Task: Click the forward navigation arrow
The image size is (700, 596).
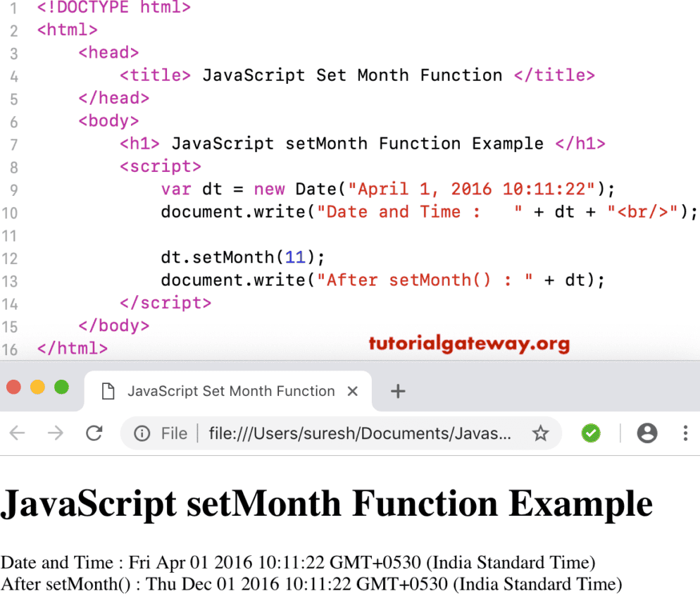Action: pyautogui.click(x=55, y=433)
